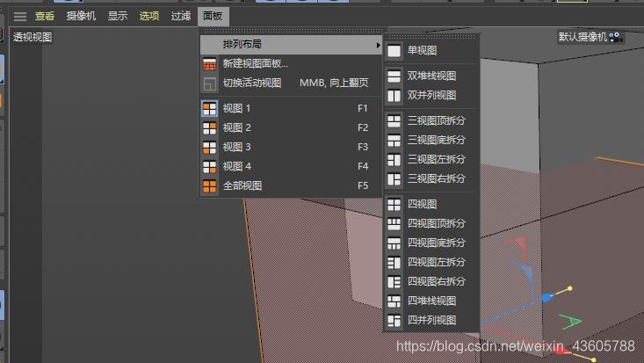
Task: Tear off the layout submenu by dotted grip
Action: tap(431, 37)
